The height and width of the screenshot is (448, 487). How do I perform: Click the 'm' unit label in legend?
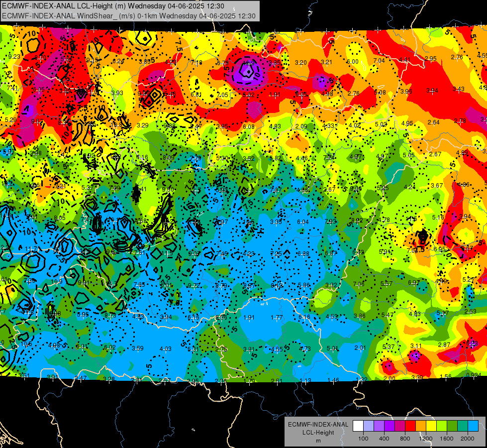click(x=318, y=441)
